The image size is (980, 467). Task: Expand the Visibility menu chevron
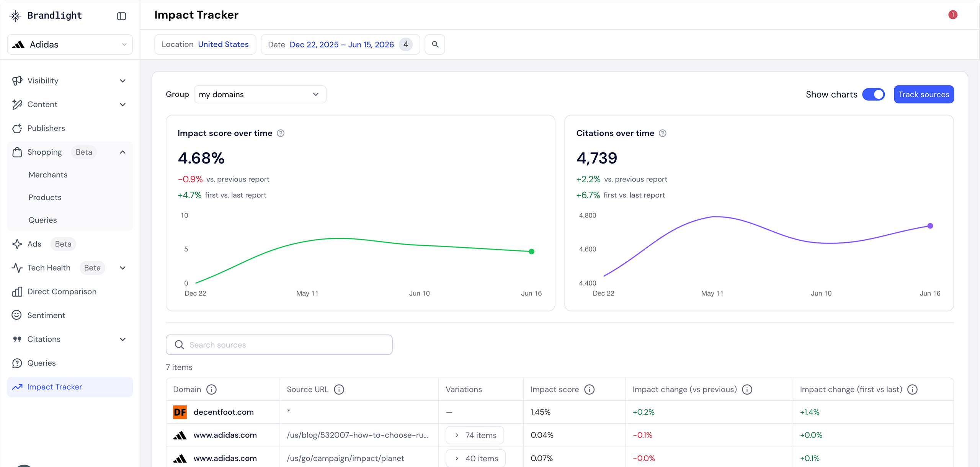tap(122, 81)
